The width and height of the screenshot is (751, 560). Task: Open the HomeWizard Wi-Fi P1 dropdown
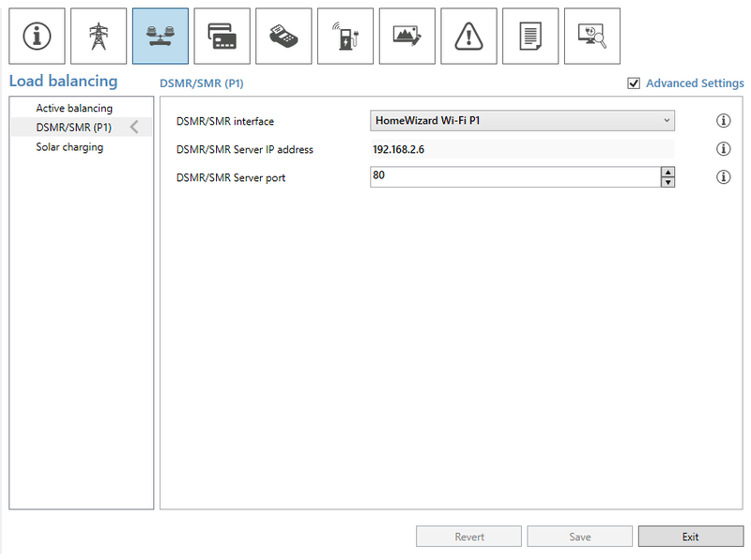522,121
